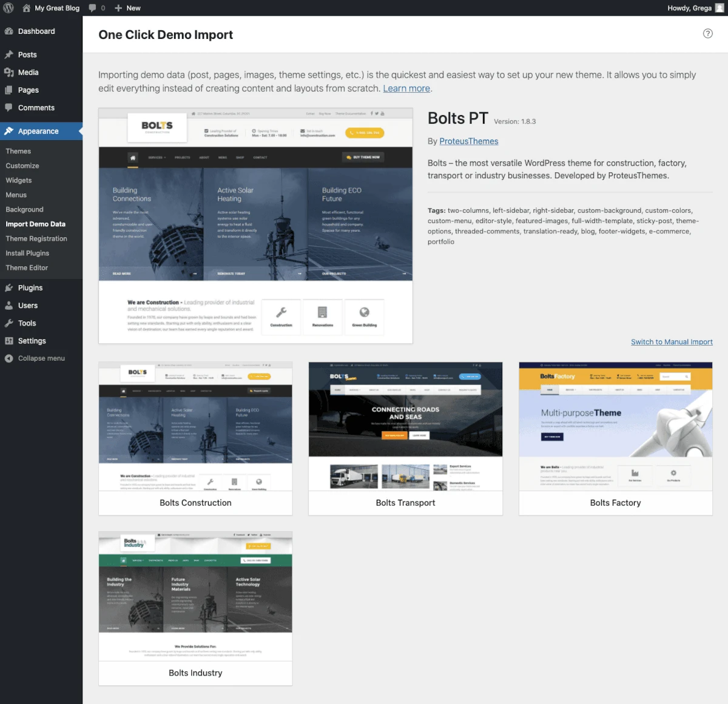Open Theme Registration submenu item

tap(36, 238)
